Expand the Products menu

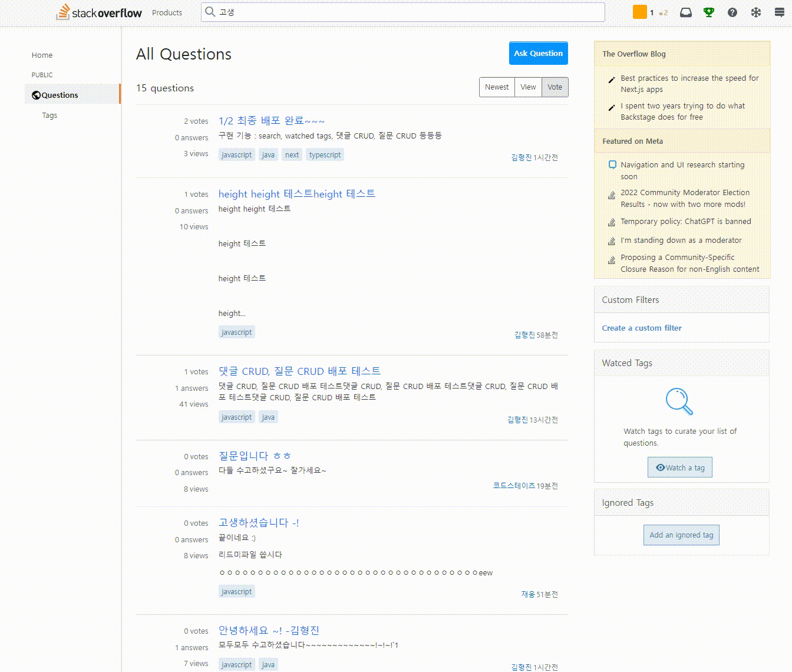click(167, 12)
